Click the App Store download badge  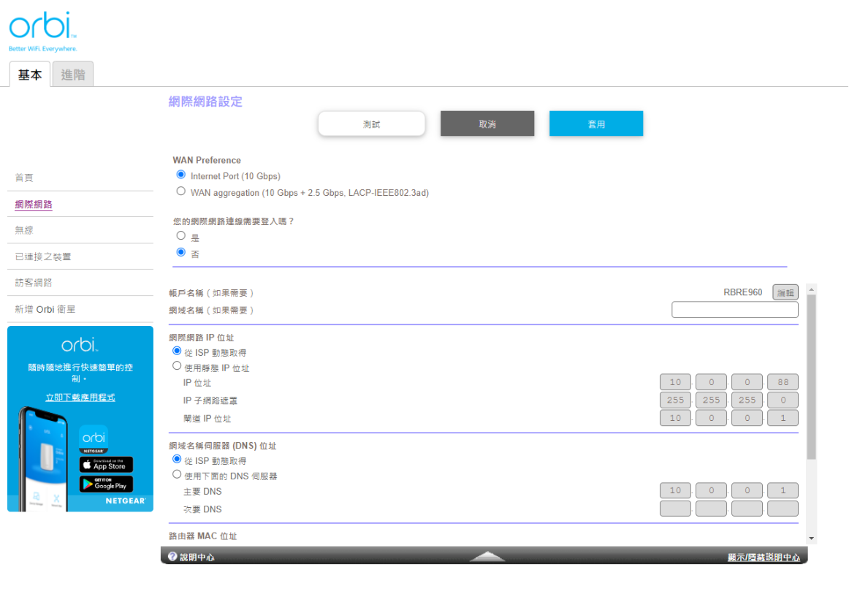(104, 465)
